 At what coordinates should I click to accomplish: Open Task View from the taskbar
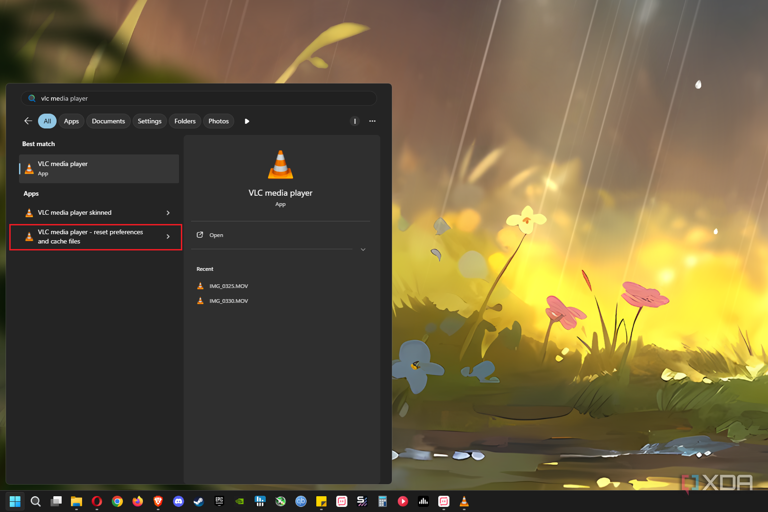coord(56,501)
